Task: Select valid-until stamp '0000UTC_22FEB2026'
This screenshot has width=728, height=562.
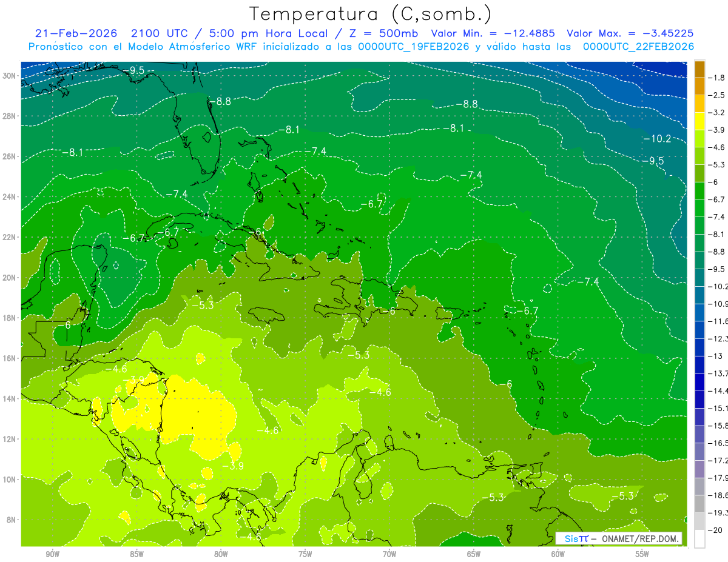Action: point(638,47)
